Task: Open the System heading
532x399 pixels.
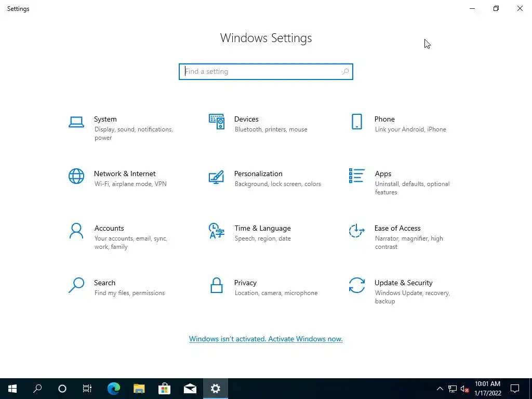Action: (105, 119)
